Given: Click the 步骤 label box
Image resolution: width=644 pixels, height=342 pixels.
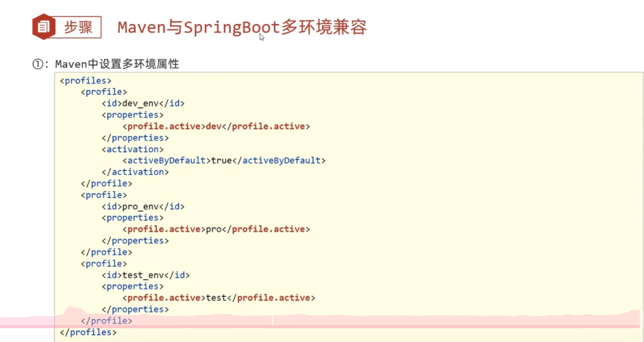Looking at the screenshot, I should tap(78, 27).
